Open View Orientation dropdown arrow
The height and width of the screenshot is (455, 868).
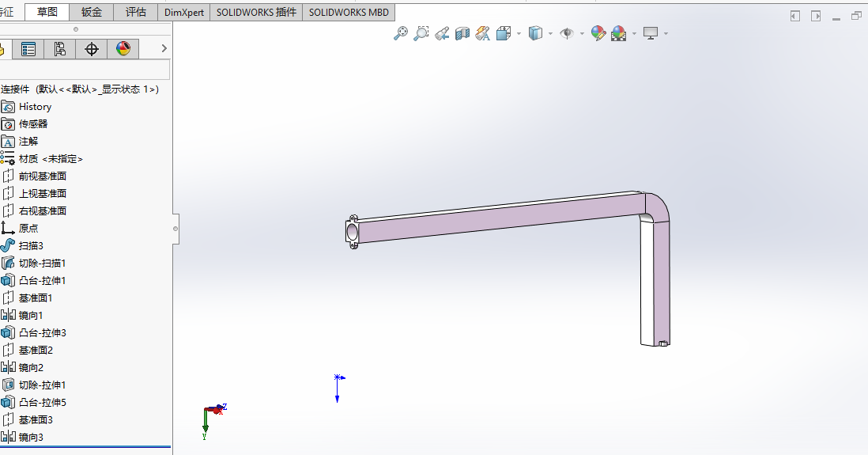pos(519,33)
